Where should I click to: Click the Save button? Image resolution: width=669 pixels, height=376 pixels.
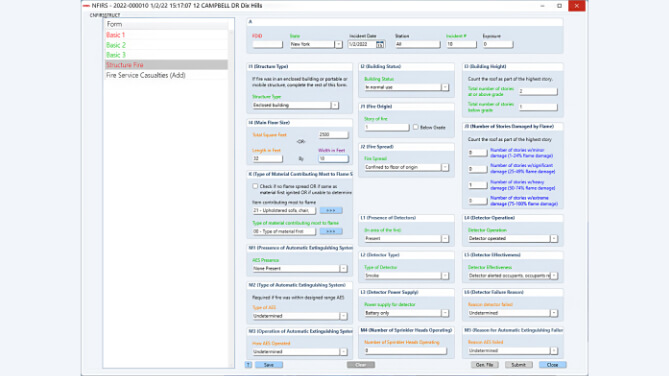coord(269,365)
